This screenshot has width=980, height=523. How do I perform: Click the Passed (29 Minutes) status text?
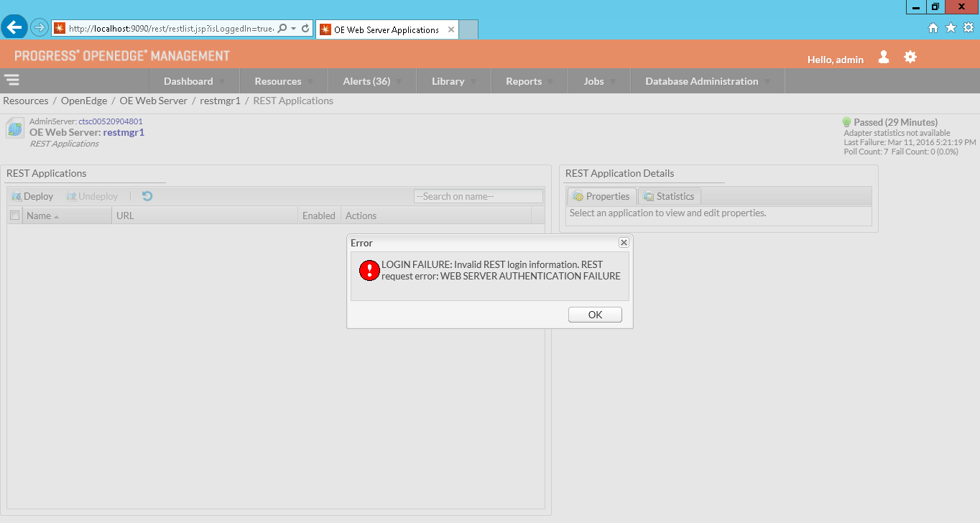pyautogui.click(x=895, y=122)
